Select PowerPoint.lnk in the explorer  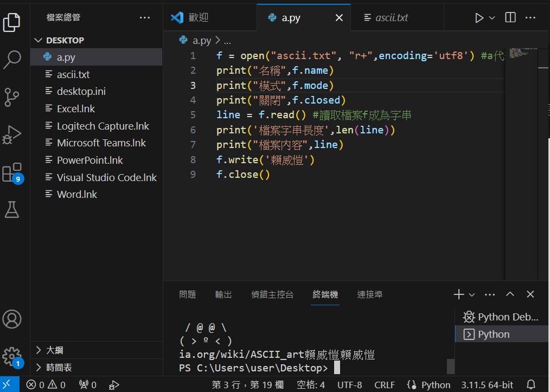(x=97, y=160)
